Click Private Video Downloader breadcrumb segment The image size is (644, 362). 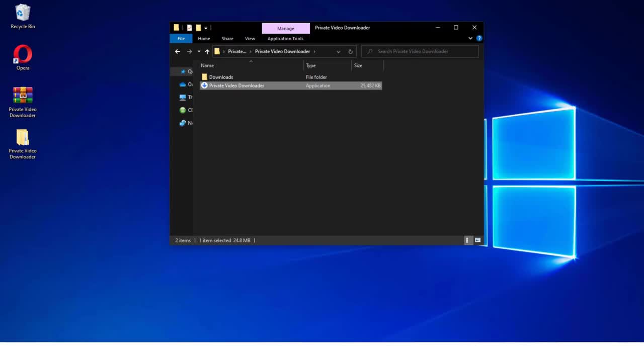[282, 51]
